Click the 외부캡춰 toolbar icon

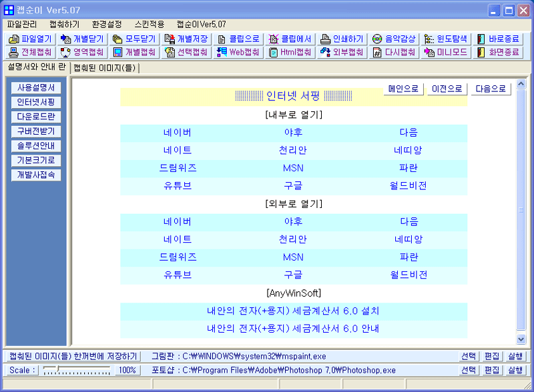pyautogui.click(x=325, y=52)
